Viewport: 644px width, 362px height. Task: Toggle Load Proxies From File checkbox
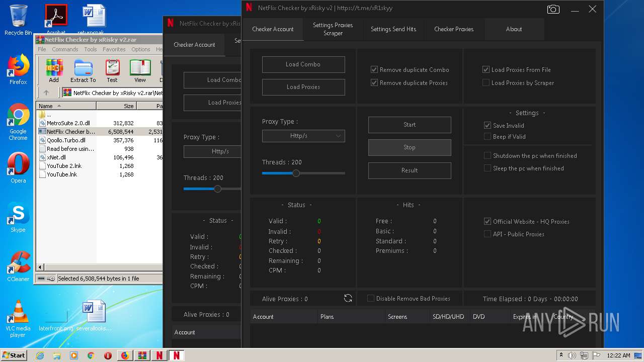coord(486,69)
